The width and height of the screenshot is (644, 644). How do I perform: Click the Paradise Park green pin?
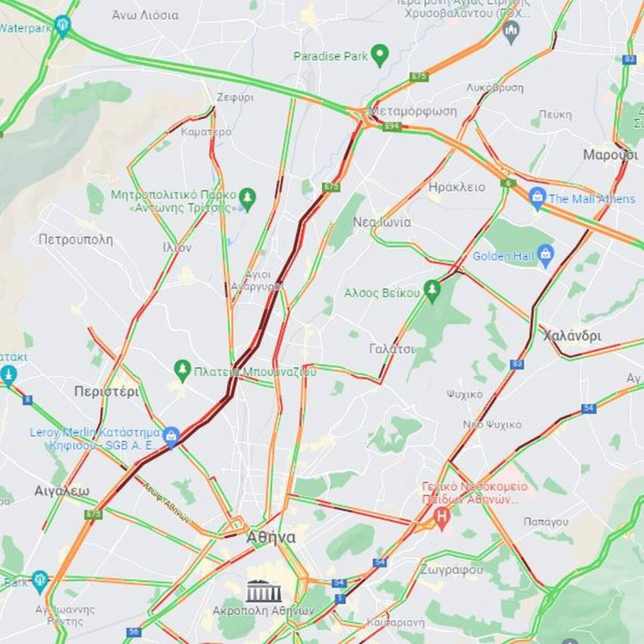[379, 56]
